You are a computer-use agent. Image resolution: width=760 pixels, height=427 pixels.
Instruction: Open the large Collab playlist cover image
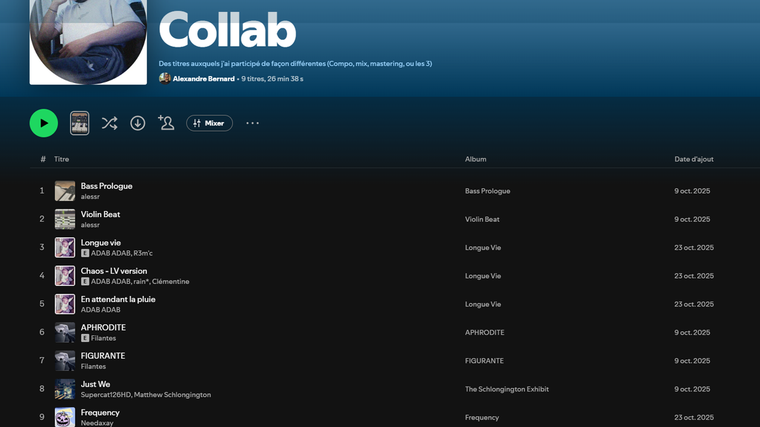88,42
